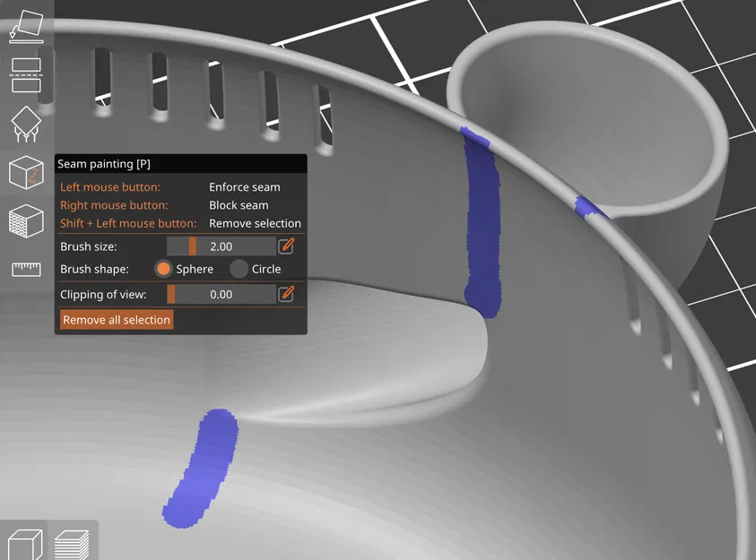Click the Enforce seam text

pyautogui.click(x=245, y=187)
